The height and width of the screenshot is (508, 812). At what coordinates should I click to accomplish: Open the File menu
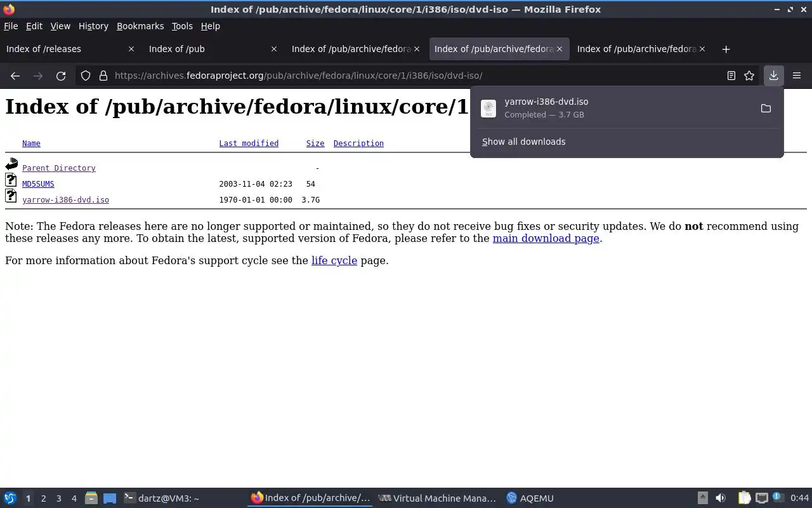pyautogui.click(x=11, y=26)
